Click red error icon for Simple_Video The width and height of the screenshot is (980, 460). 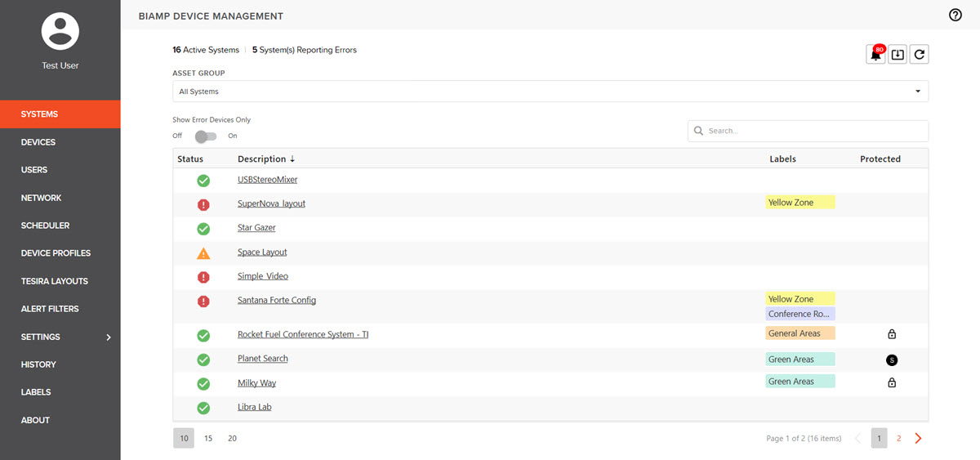point(203,277)
